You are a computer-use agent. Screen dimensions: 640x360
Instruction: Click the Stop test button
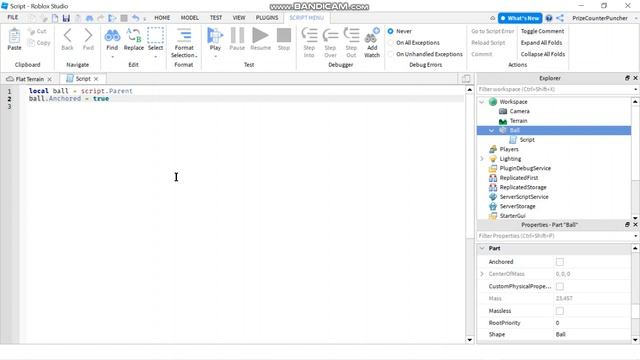284,36
